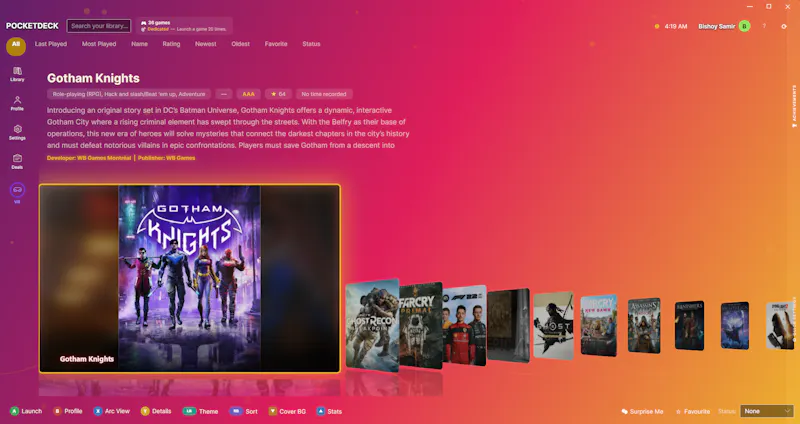The height and width of the screenshot is (424, 800).
Task: Open the help question mark icon
Action: point(764,26)
